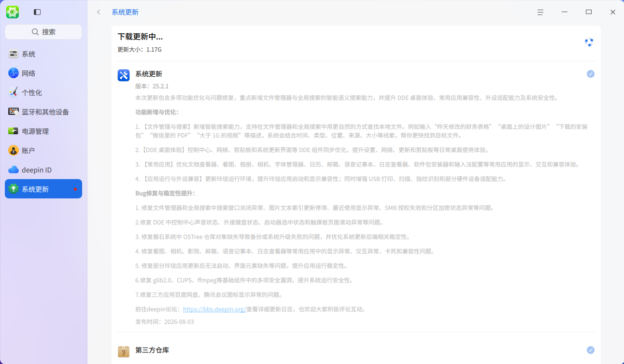Screen dimensions: 624x364
Task: Click the red notification dot on 系统更新
Action: (x=75, y=189)
